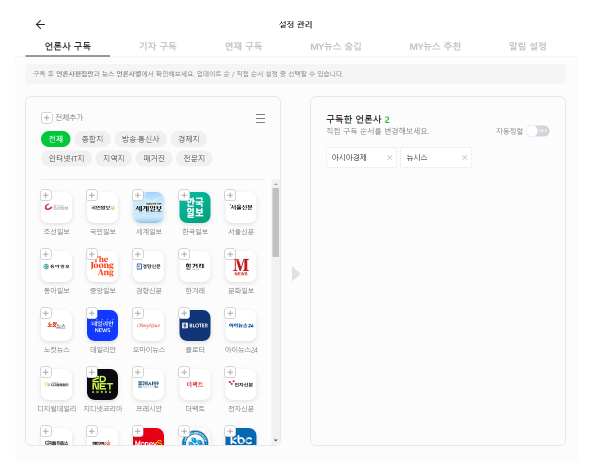Add 전자신문 with its plus icon

(x=230, y=372)
